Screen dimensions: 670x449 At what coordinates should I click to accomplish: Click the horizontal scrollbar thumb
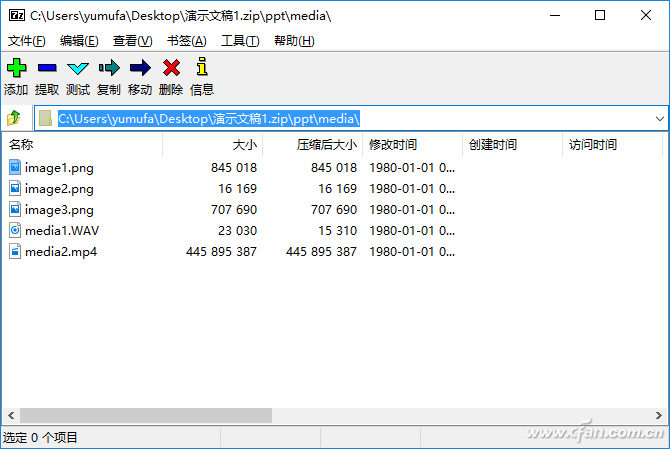(x=146, y=415)
